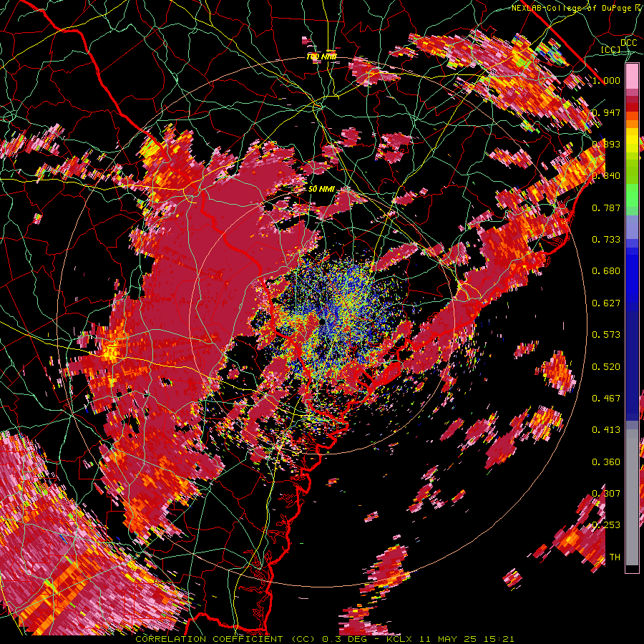Pick the yellow swatch beside 0.893
This screenshot has height=644, width=644.
(x=632, y=144)
